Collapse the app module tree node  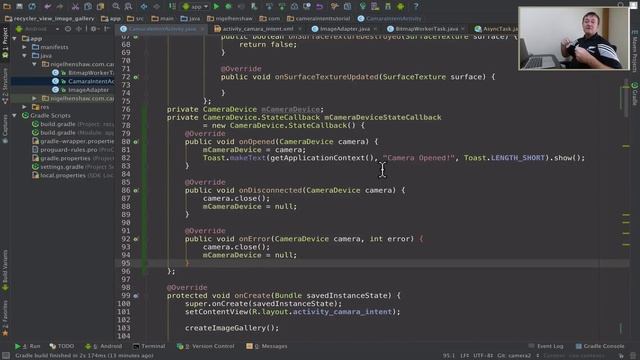coord(15,38)
